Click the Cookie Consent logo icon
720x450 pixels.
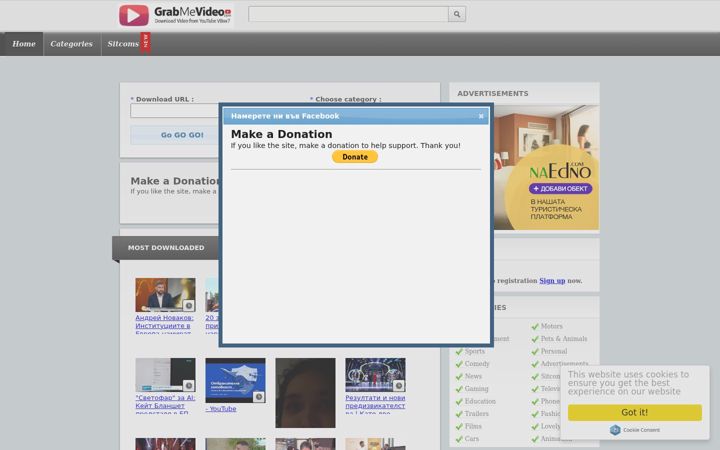click(x=615, y=430)
